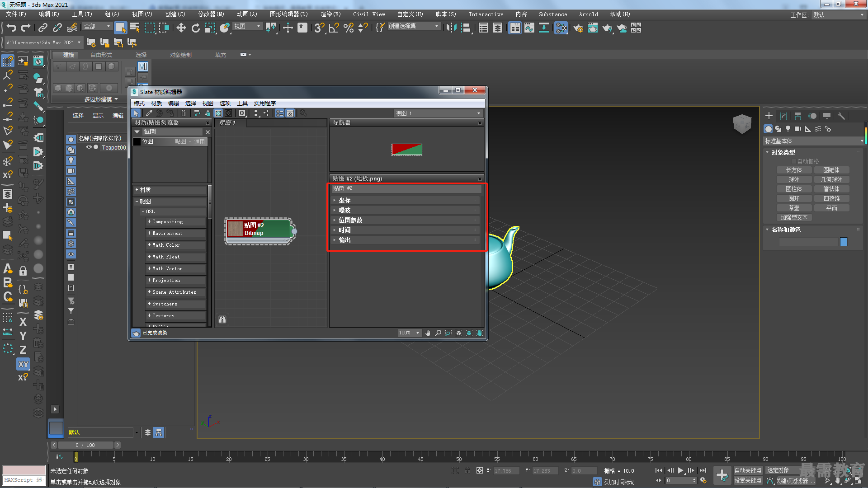Create a 茶壶 teapot primitive
This screenshot has height=488, width=868.
click(794, 208)
